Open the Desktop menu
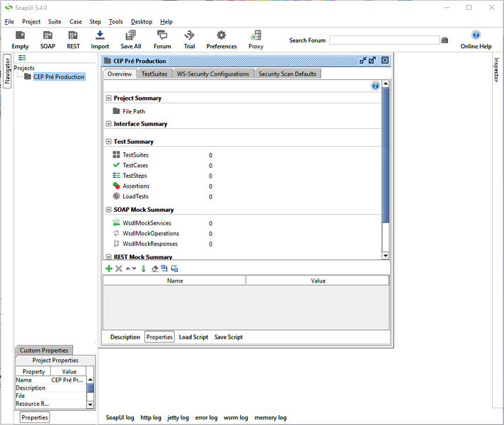Image resolution: width=504 pixels, height=425 pixels. [142, 21]
